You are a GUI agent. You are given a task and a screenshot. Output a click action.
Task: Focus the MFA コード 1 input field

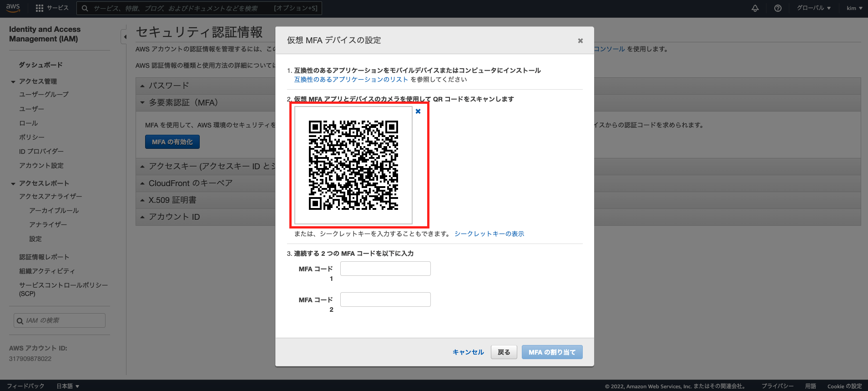[x=385, y=269]
